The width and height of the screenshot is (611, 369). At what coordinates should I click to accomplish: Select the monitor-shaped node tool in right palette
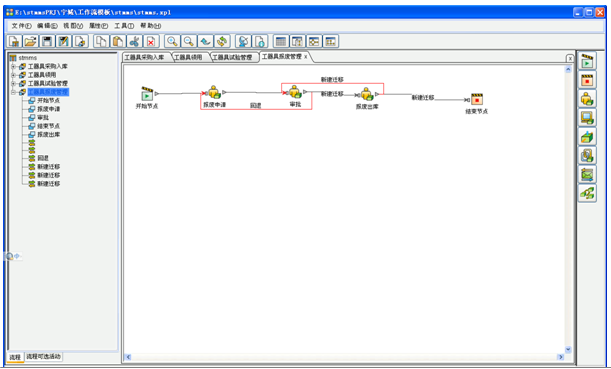coord(587,117)
